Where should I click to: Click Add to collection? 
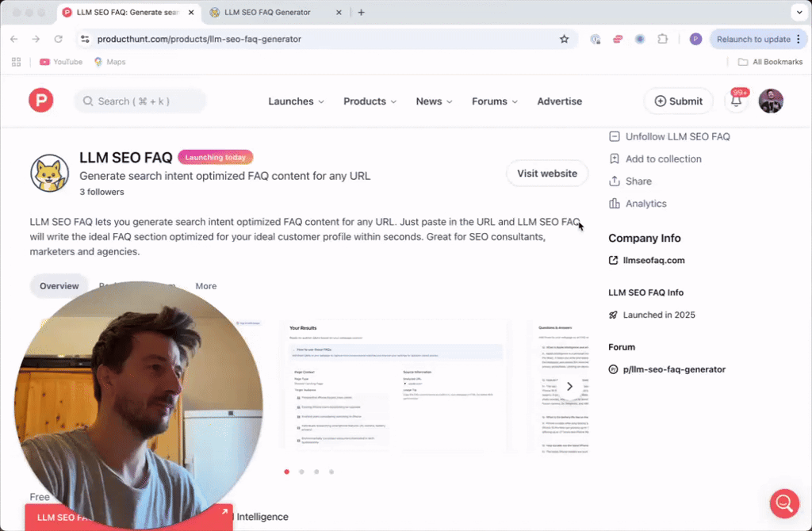[655, 159]
